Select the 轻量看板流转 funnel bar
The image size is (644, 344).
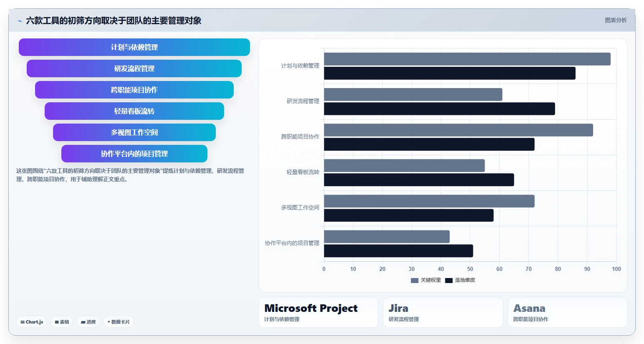(x=134, y=111)
